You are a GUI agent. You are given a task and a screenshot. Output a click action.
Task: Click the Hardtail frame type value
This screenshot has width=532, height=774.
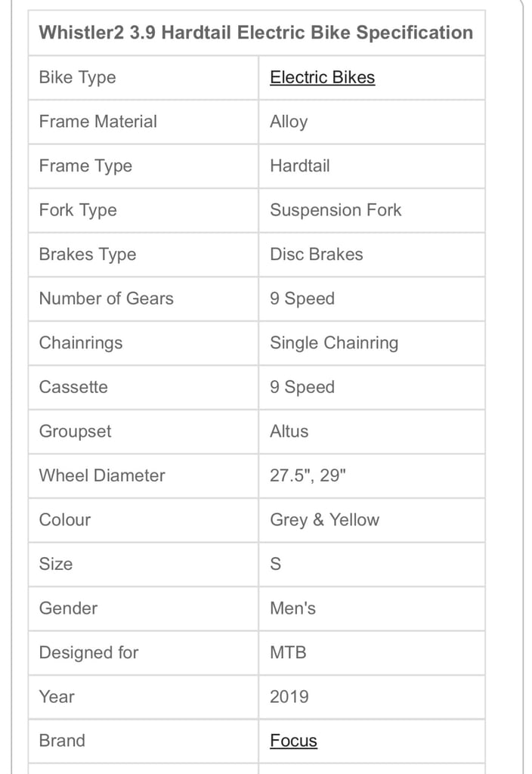point(299,166)
